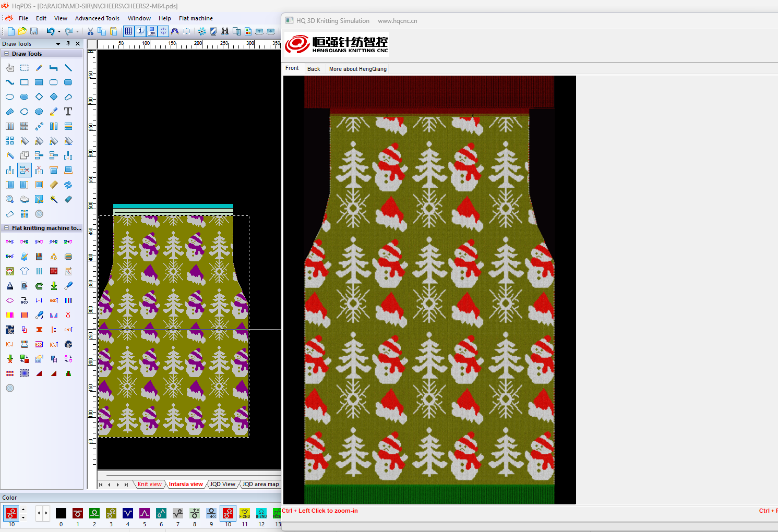
Task: Click More about HengQiang link
Action: click(357, 69)
